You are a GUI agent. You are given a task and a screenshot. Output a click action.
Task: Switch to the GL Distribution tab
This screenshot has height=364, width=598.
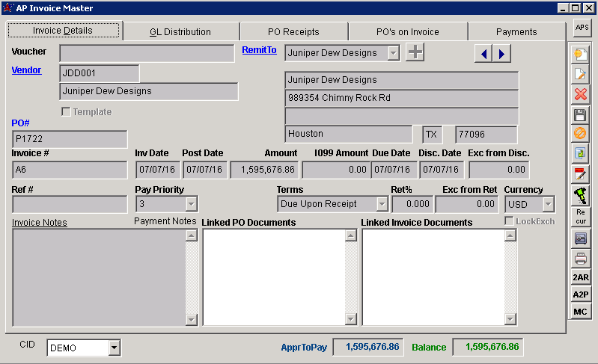[180, 32]
